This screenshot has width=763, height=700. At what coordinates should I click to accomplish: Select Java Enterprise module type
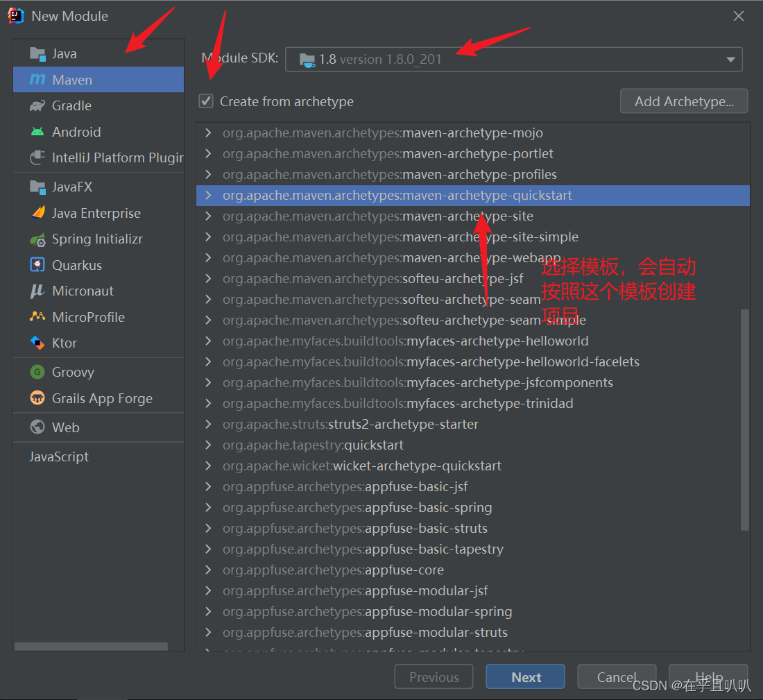coord(98,213)
